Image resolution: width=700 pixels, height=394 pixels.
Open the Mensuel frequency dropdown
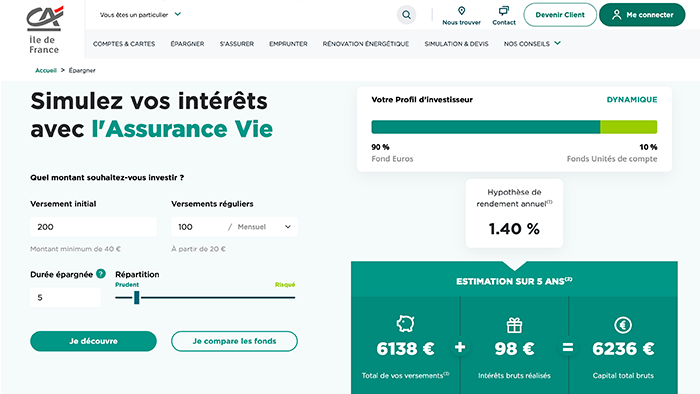click(x=264, y=227)
